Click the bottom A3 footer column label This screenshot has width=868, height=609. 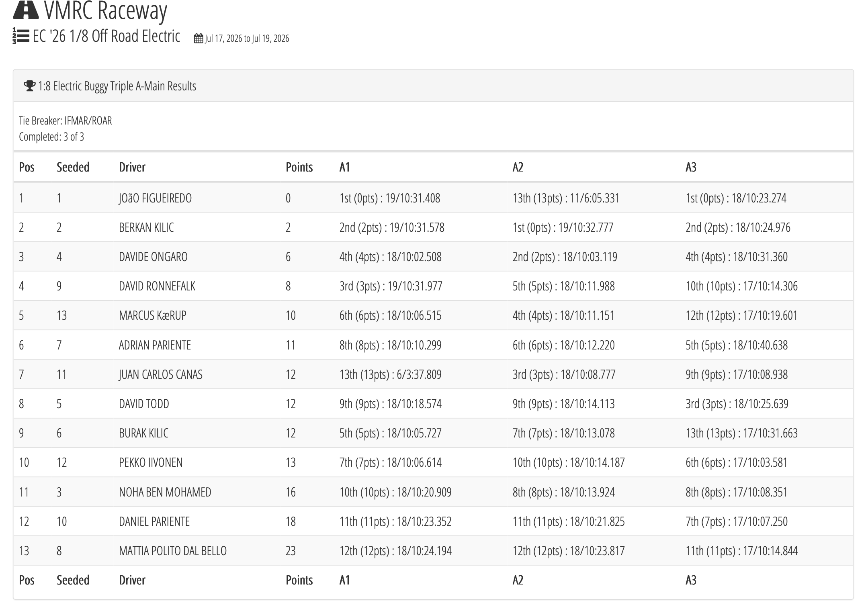point(691,580)
